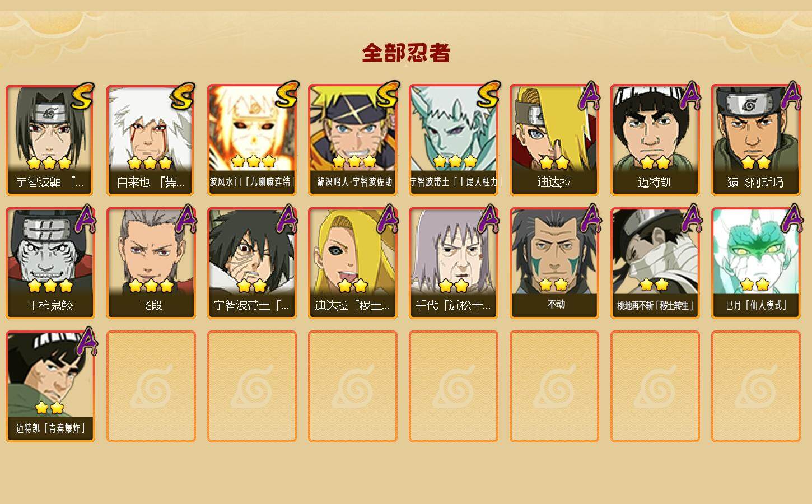Open the 迈特凯 ninja card

click(x=655, y=140)
